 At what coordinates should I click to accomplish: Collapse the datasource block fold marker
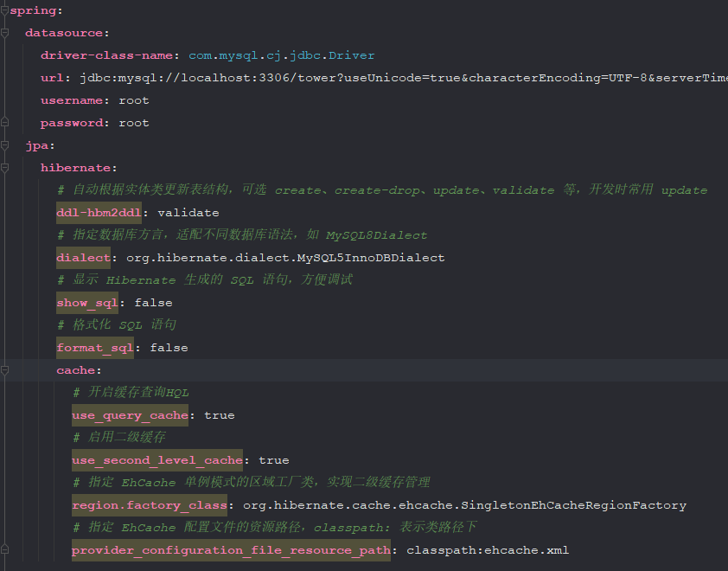tap(4, 33)
